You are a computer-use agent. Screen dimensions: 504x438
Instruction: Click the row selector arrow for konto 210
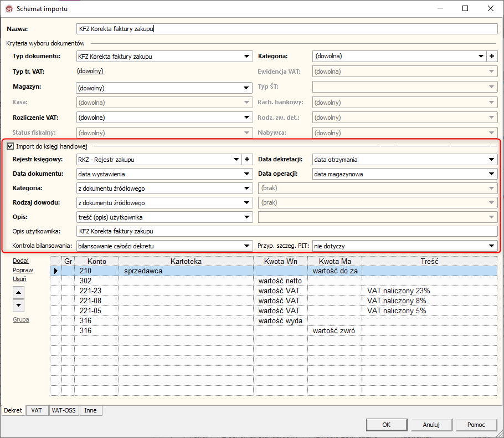[56, 271]
